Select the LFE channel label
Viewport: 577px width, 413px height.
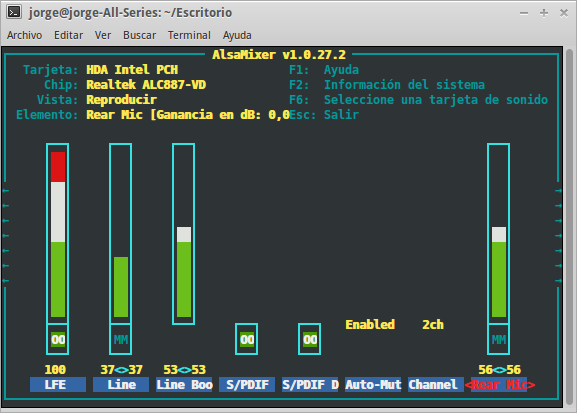coord(58,385)
